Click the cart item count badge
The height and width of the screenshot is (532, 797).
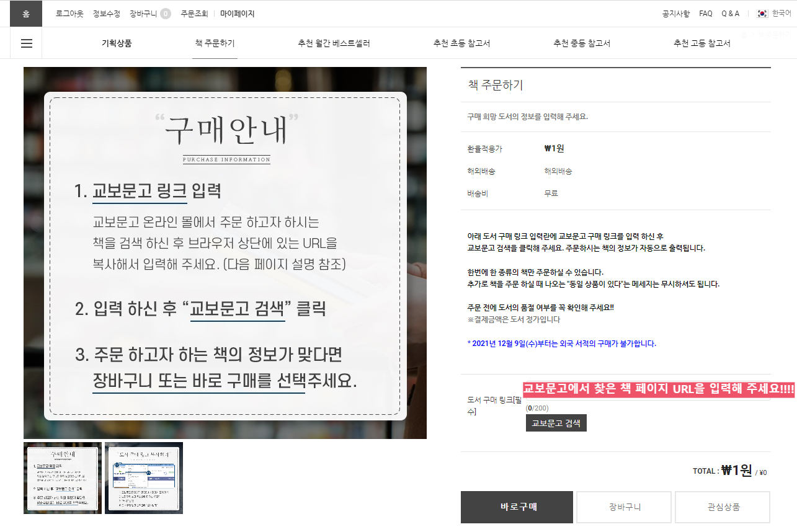pos(166,14)
